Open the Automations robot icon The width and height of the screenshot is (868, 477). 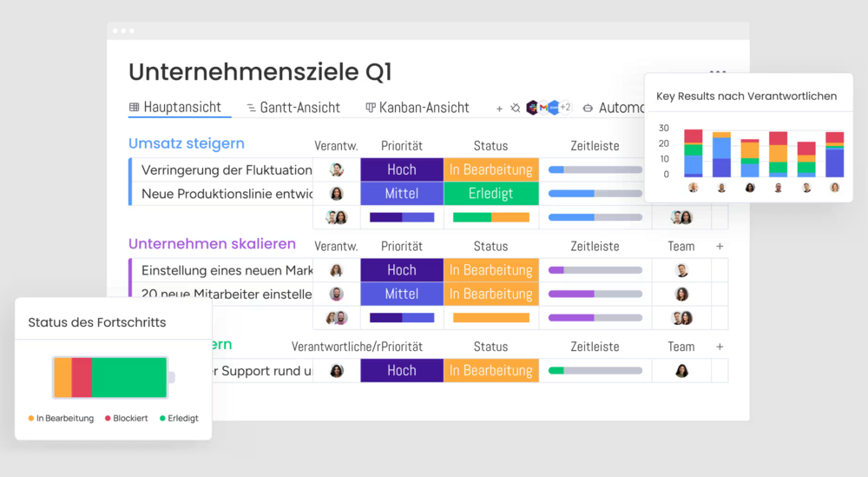point(588,109)
